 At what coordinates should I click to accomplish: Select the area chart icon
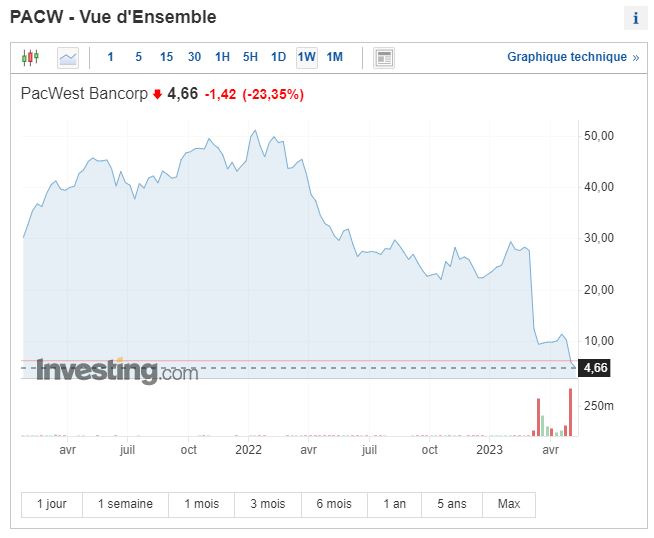[68, 58]
